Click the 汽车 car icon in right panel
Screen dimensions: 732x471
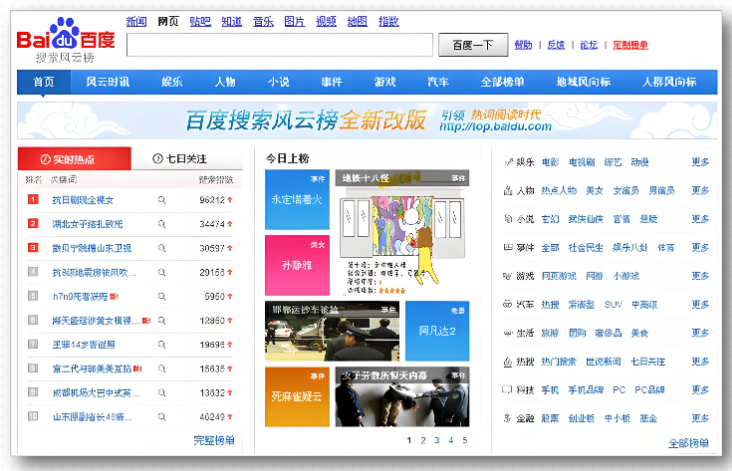508,304
